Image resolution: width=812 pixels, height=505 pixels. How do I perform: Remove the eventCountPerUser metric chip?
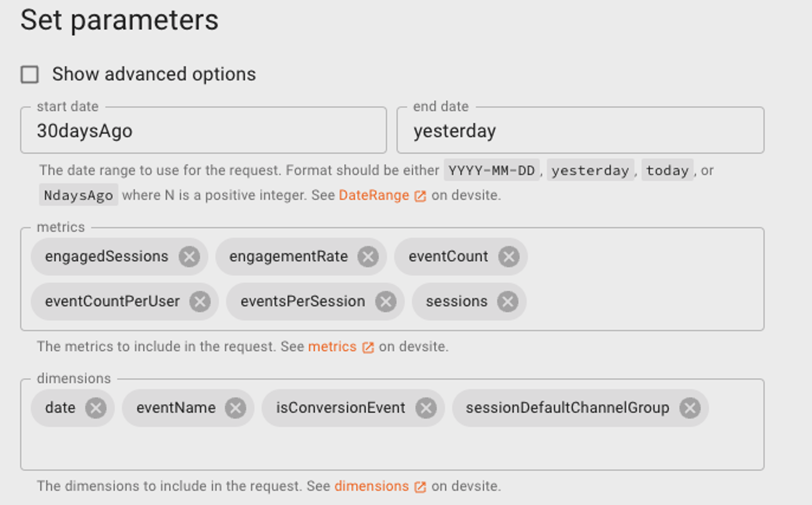(x=200, y=302)
